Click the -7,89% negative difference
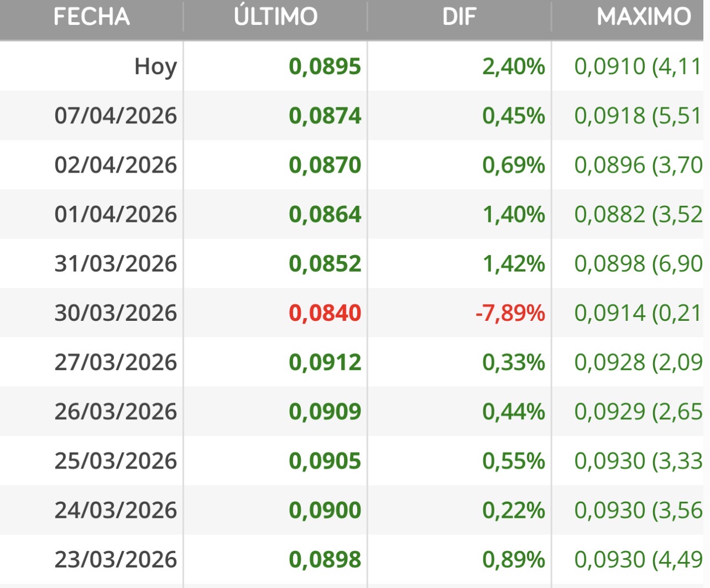Image resolution: width=710 pixels, height=588 pixels. 510,313
